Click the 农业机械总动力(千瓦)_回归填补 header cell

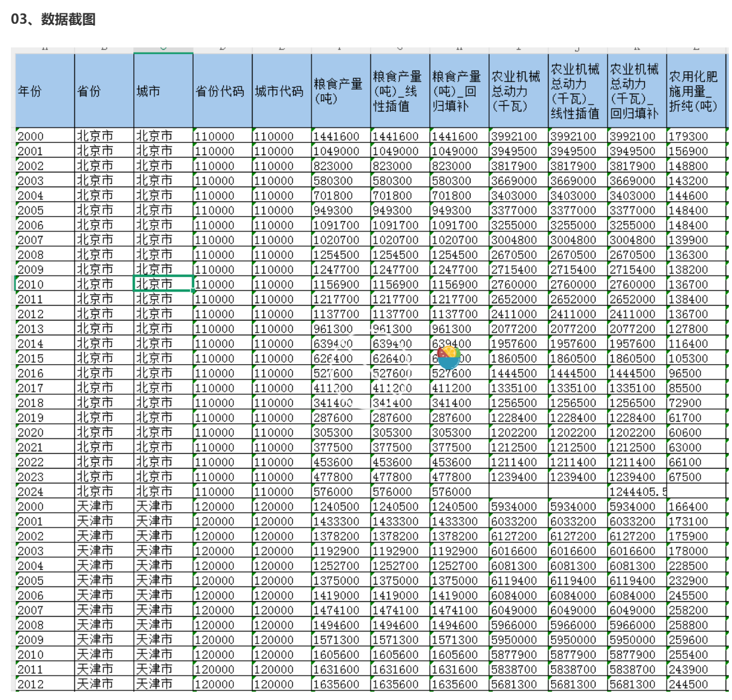(638, 90)
